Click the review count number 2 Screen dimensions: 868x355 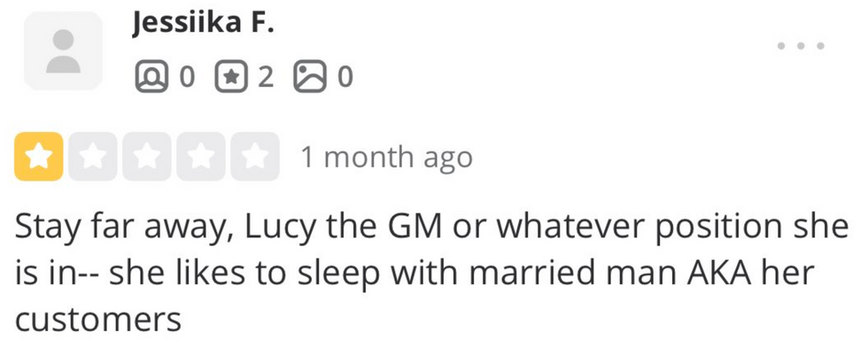tap(264, 78)
